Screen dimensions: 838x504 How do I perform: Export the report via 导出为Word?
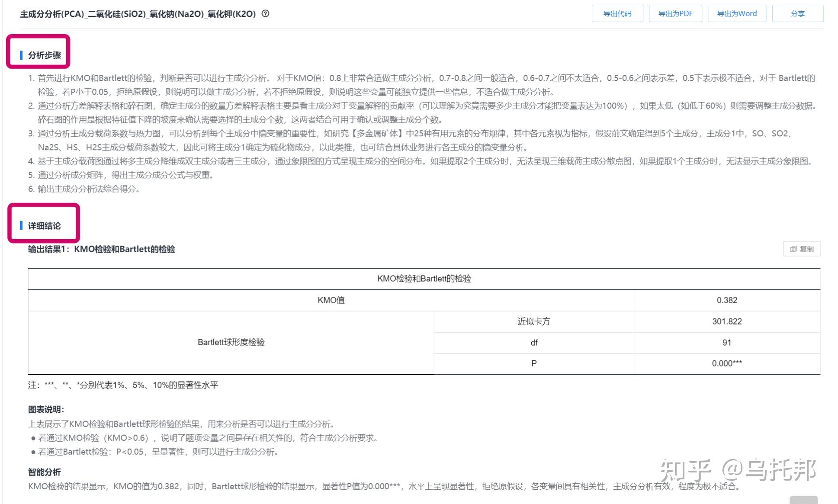[x=736, y=13]
